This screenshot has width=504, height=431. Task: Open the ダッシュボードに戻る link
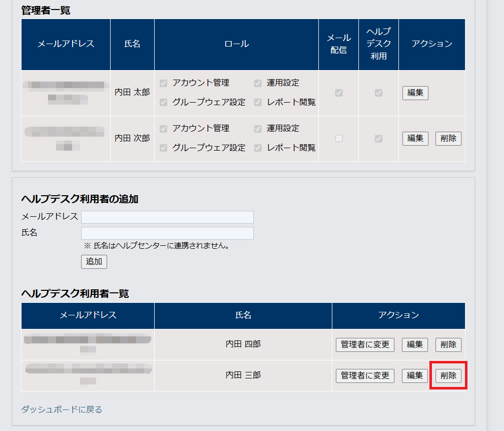(x=62, y=409)
